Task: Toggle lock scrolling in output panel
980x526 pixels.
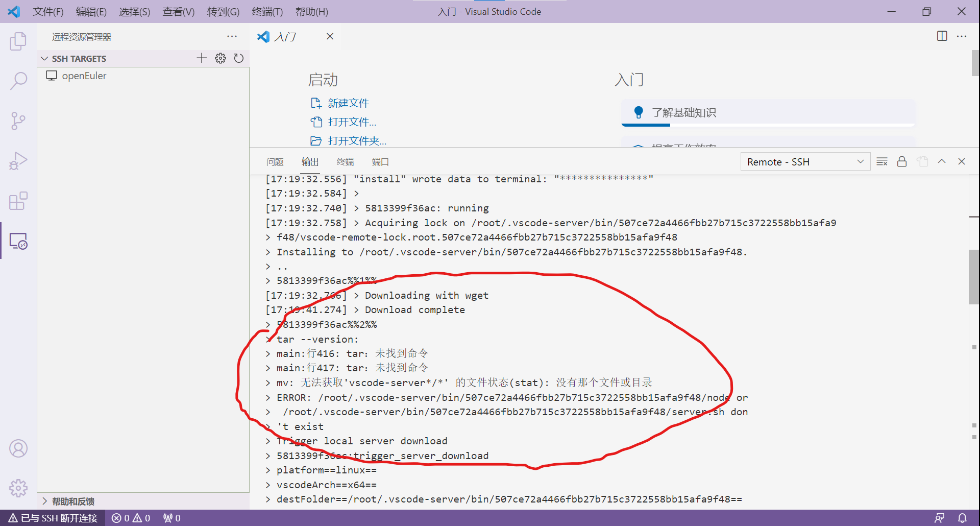Action: pos(901,161)
